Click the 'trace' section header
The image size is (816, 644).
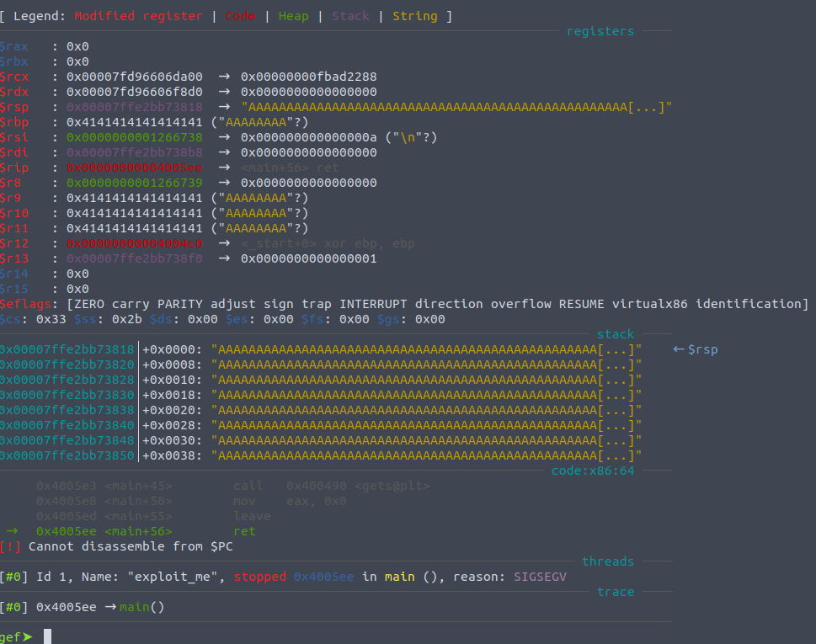615,592
